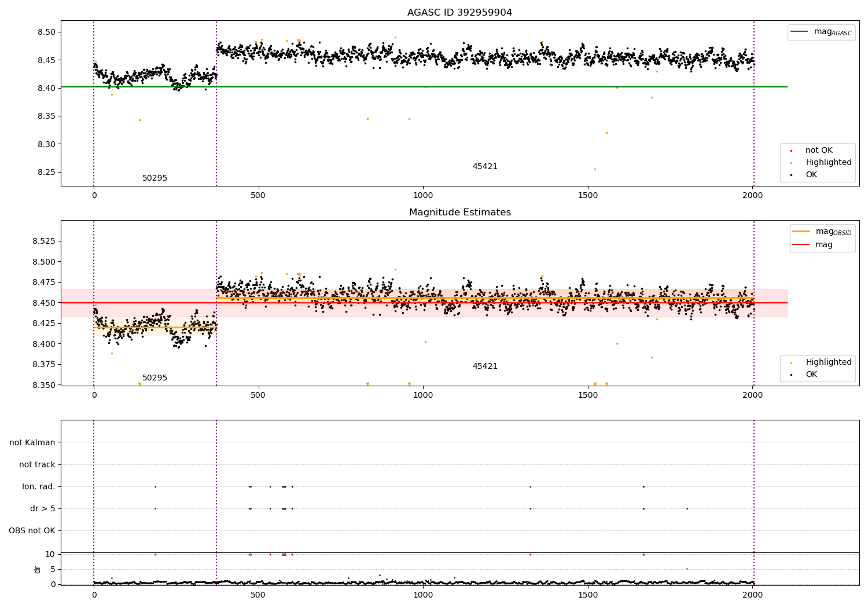Viewport: 868px width, 608px height.
Task: Click x-axis tick 2000 below the dr panel
Action: (753, 595)
